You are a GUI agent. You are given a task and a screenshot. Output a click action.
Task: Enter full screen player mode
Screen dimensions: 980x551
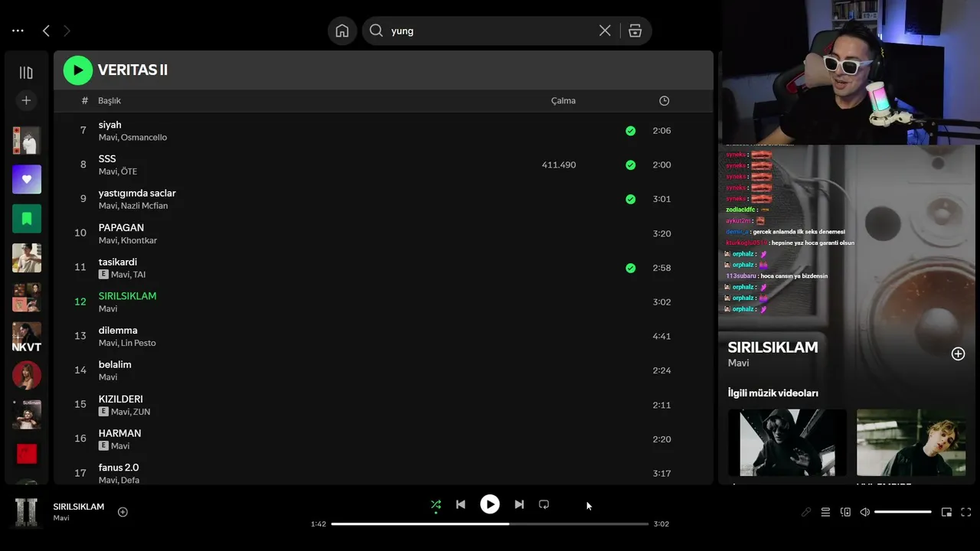(x=966, y=512)
